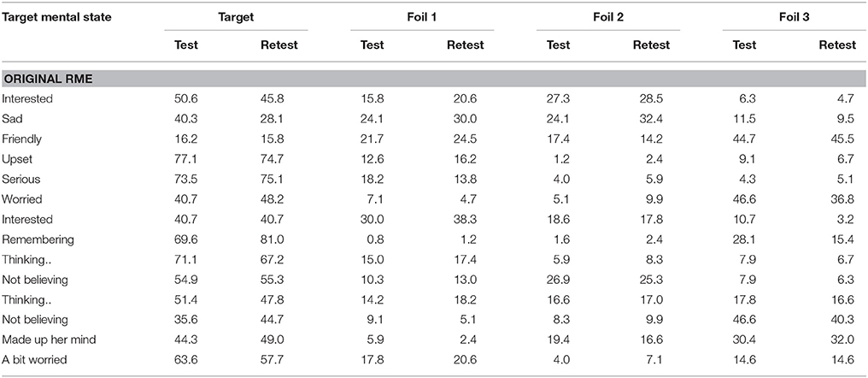Click the 63.6 value in A bit worried row

pyautogui.click(x=185, y=360)
